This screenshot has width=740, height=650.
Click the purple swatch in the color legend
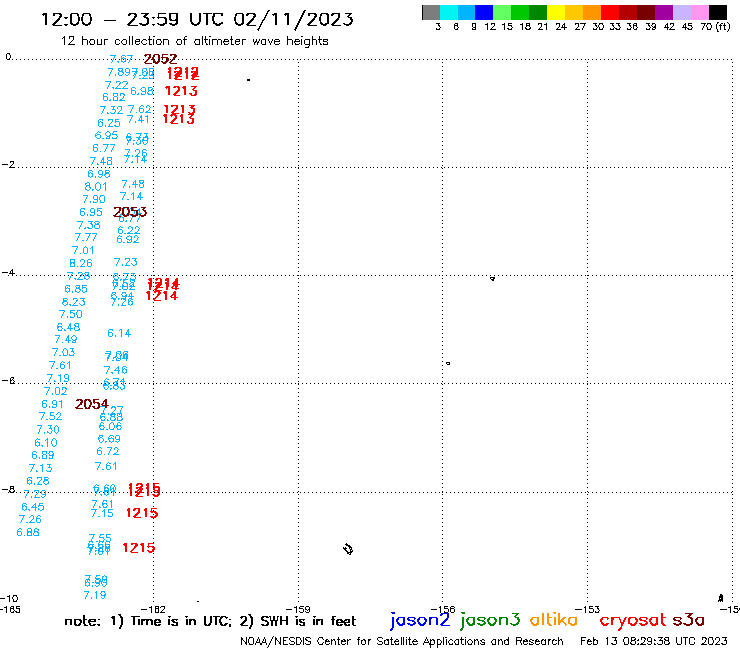664,12
